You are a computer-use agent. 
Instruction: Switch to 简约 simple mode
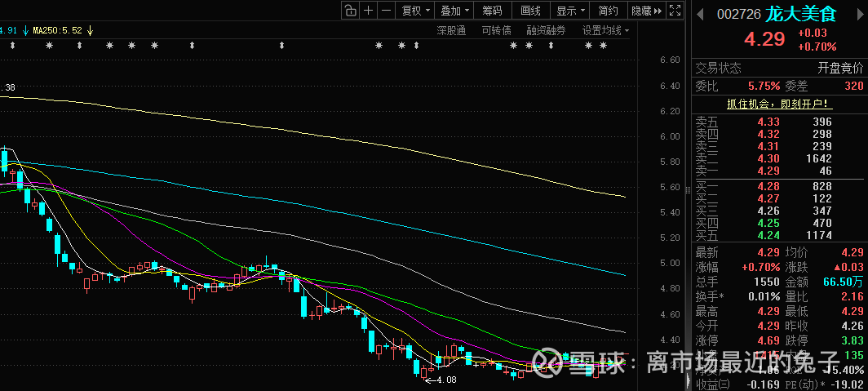(608, 11)
